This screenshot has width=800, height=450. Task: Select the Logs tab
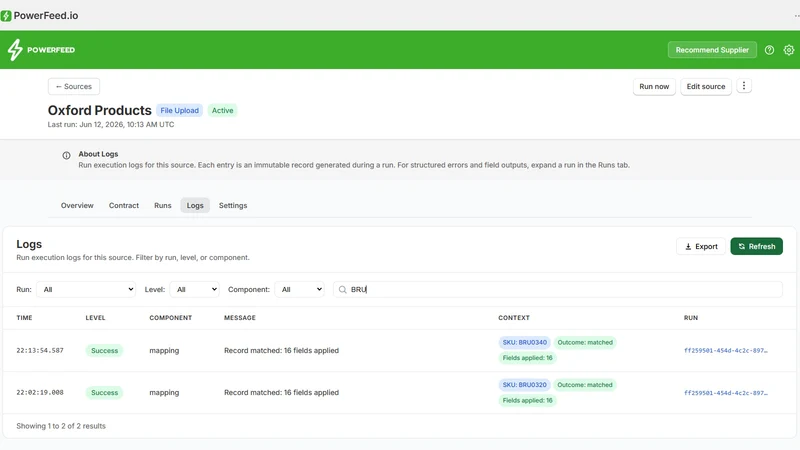[195, 205]
